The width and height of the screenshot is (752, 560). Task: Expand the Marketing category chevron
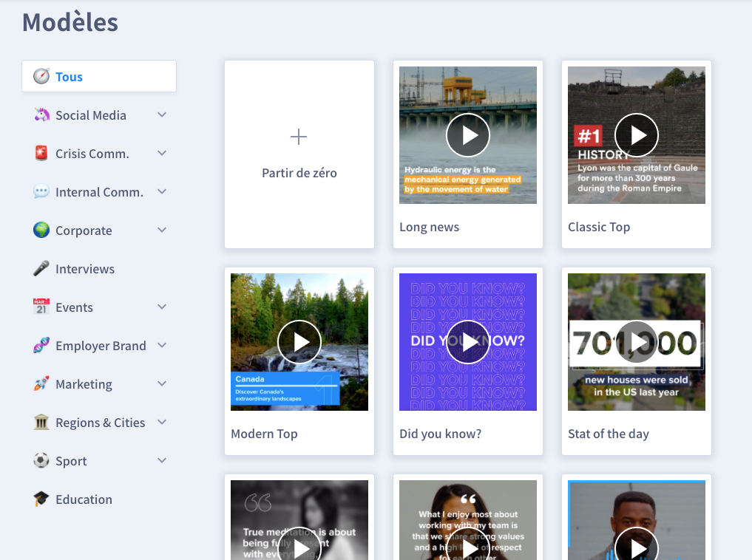click(162, 383)
